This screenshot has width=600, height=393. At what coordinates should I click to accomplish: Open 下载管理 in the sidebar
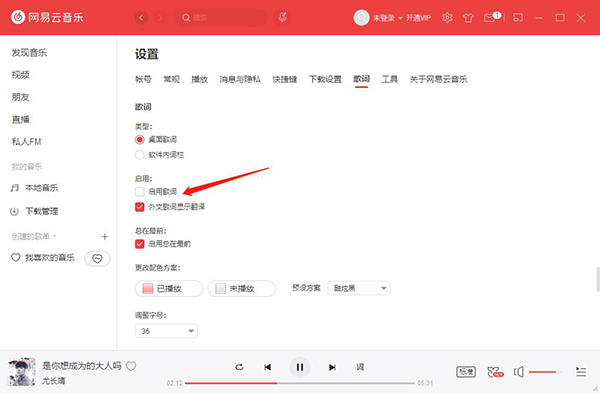pyautogui.click(x=34, y=211)
